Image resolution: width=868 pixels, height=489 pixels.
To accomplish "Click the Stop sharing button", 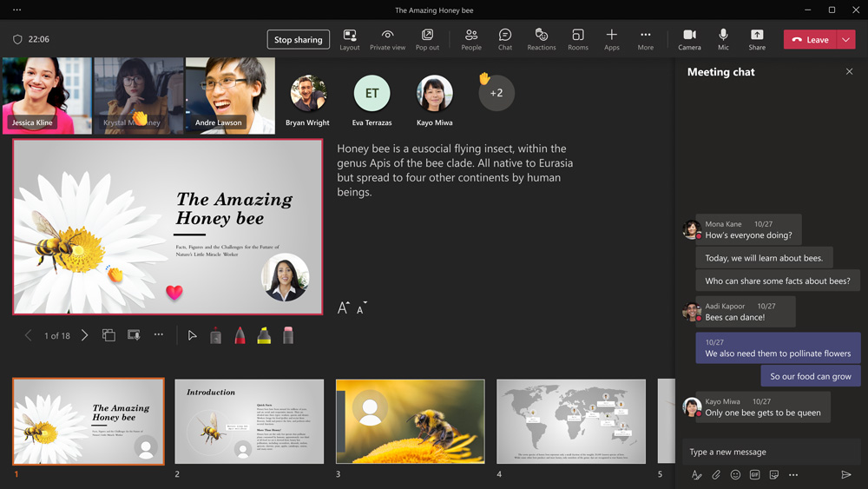I will pos(298,40).
